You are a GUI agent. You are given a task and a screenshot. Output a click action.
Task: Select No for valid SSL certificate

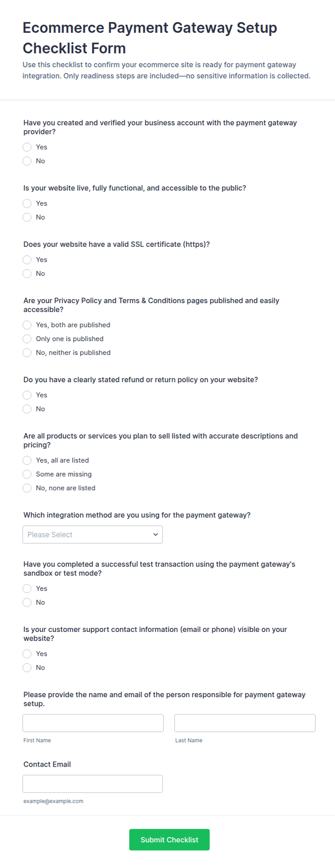[27, 273]
